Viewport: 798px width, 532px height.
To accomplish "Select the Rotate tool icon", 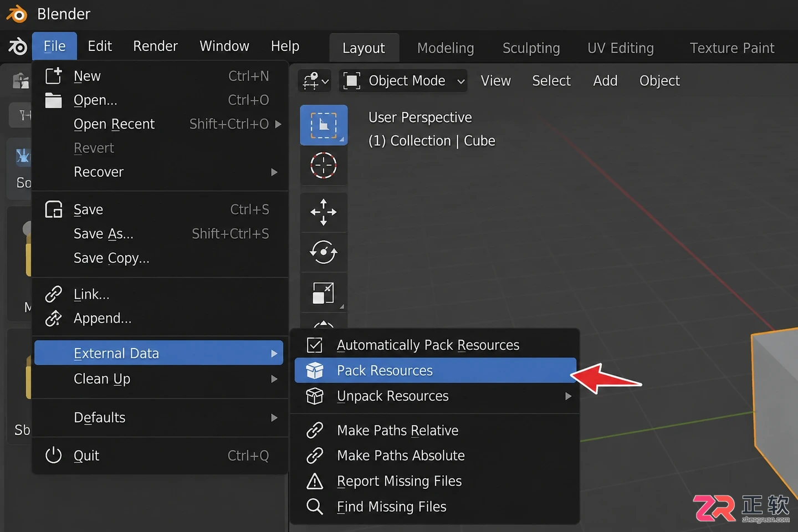I will pos(324,252).
